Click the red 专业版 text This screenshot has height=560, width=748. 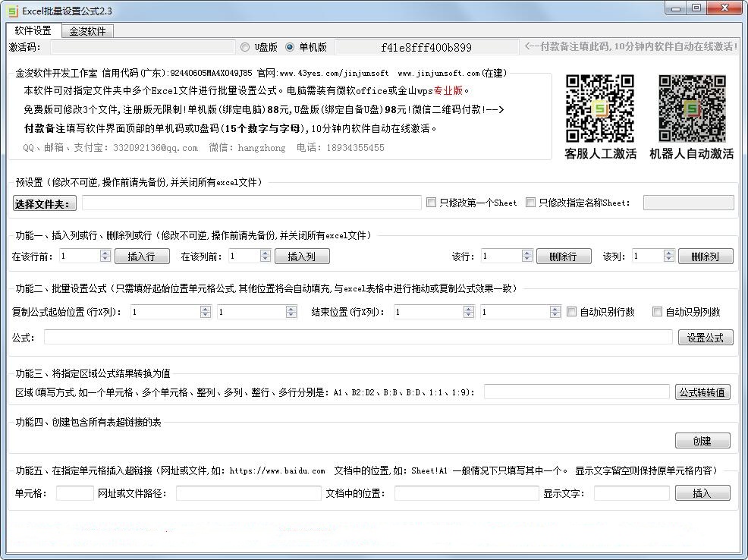pyautogui.click(x=448, y=90)
